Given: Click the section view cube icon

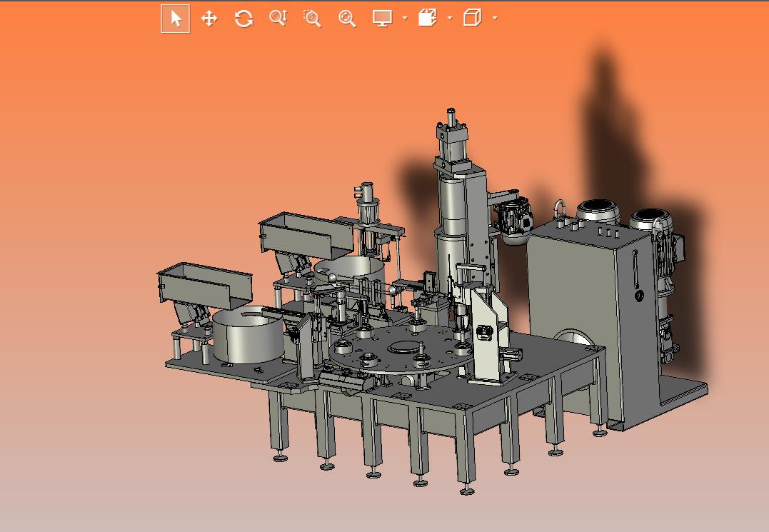Looking at the screenshot, I should pos(428,18).
